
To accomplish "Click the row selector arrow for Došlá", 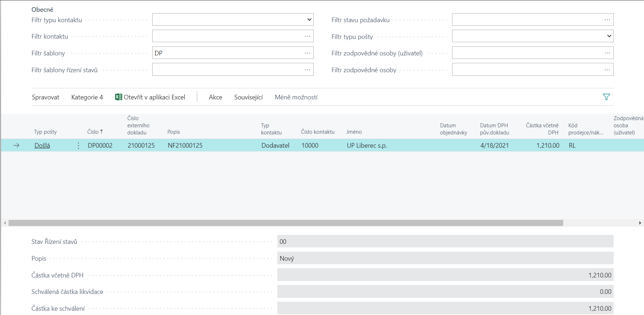I will 16,146.
